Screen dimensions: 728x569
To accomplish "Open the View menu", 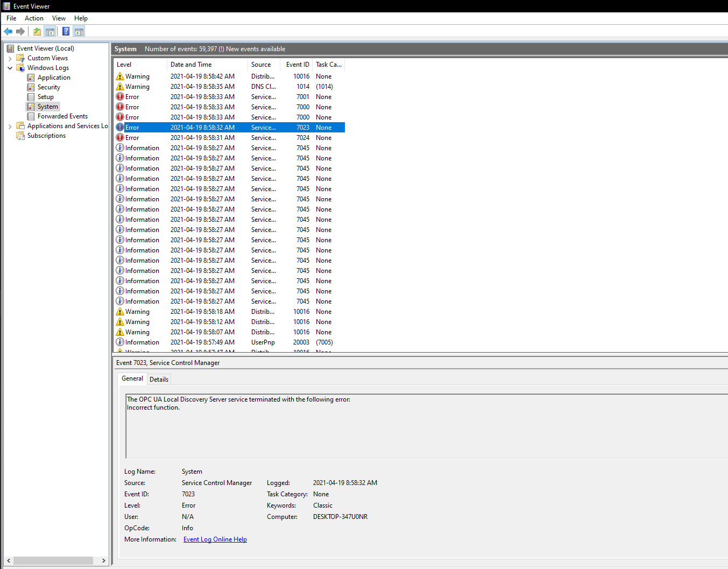I will tap(59, 18).
